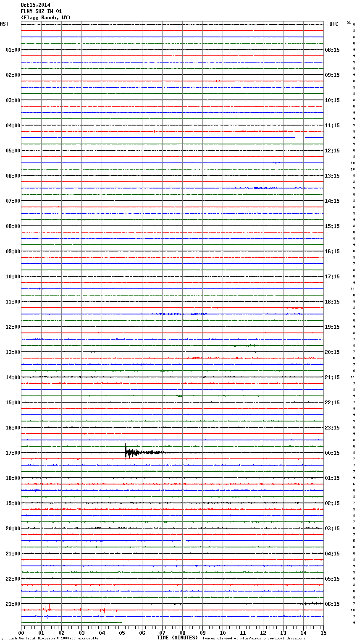
Task: Select the 08:00 MST row label
Action: 13,226
